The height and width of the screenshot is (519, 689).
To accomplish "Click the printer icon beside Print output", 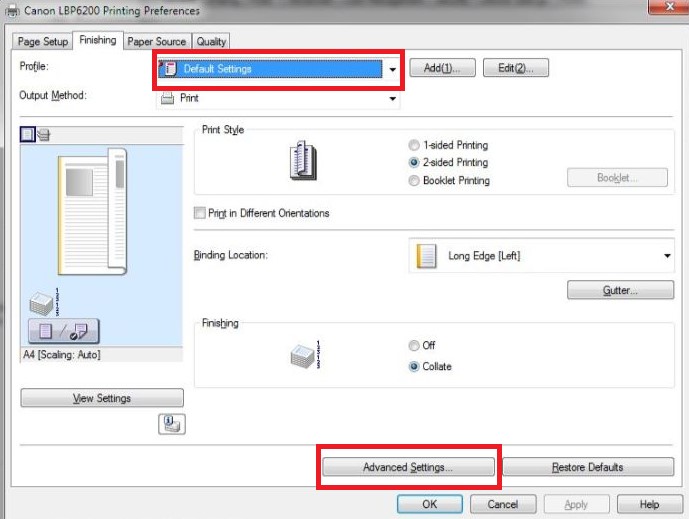I will click(167, 98).
